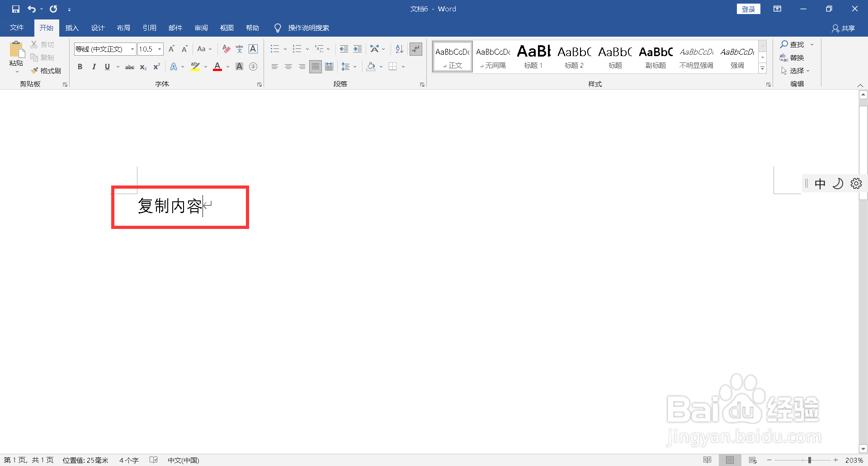Click the 登录 sign-in button
This screenshot has width=868, height=466.
point(749,9)
